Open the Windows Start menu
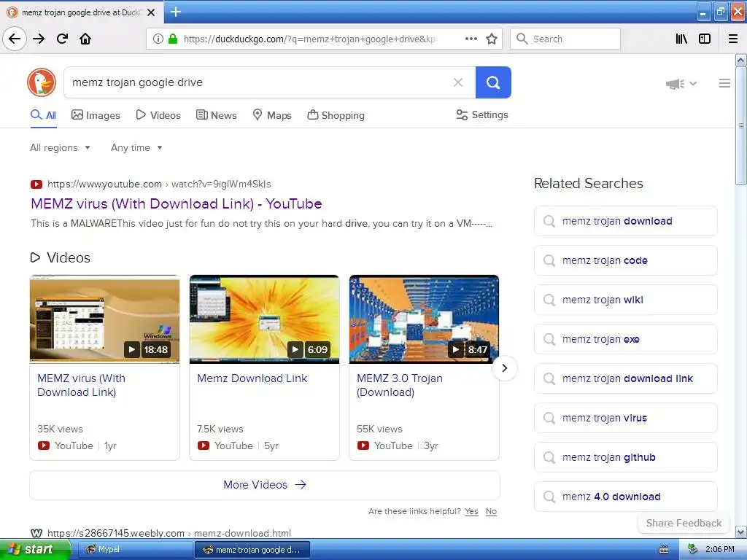Viewport: 747px width, 560px height. click(35, 550)
